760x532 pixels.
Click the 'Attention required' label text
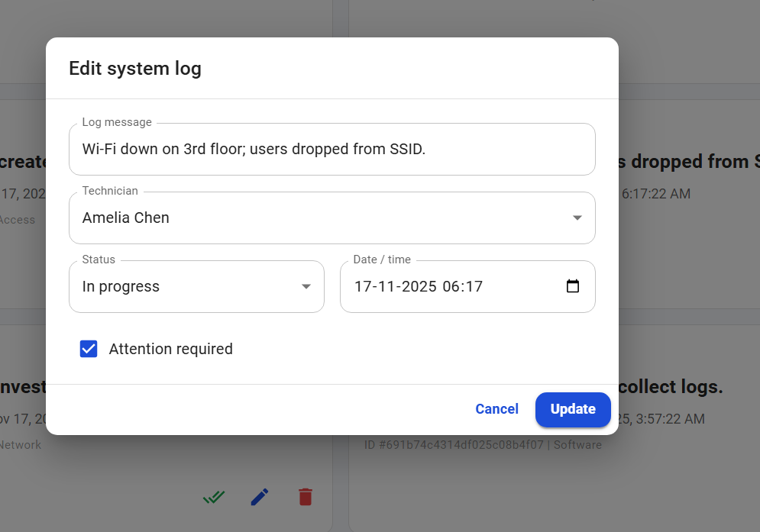click(170, 349)
